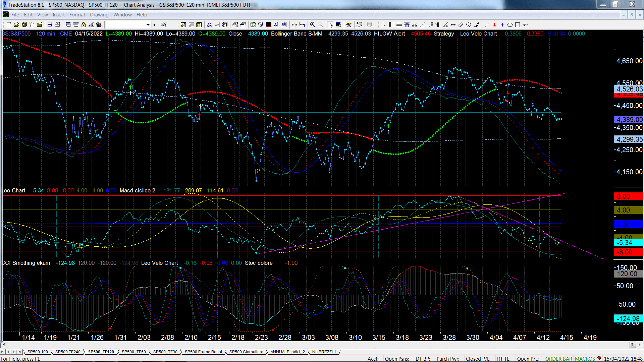Click the gray speech-bubble comment icon

coord(370,25)
